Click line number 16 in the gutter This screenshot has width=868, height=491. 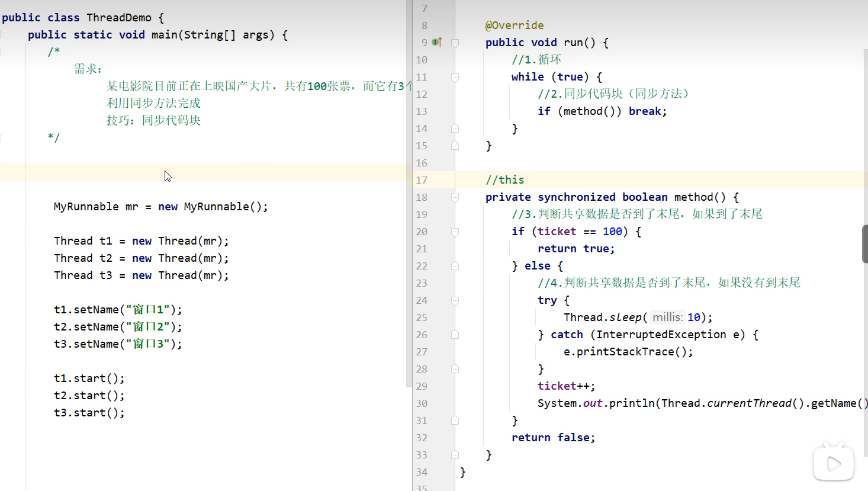422,163
